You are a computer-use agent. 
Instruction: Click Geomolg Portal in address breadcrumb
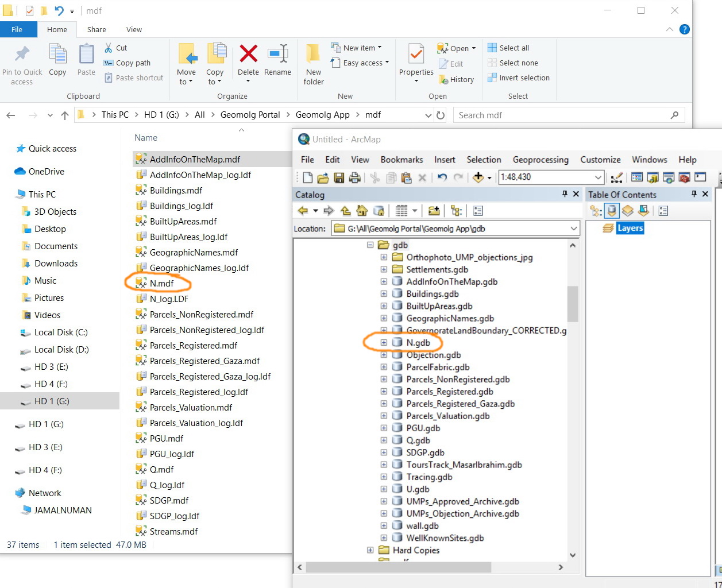click(250, 115)
